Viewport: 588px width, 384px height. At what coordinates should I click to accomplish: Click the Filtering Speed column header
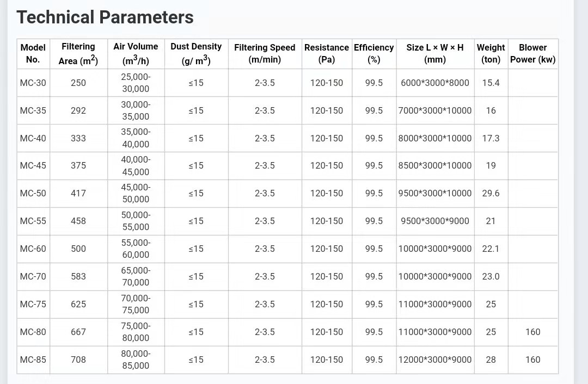pos(265,53)
